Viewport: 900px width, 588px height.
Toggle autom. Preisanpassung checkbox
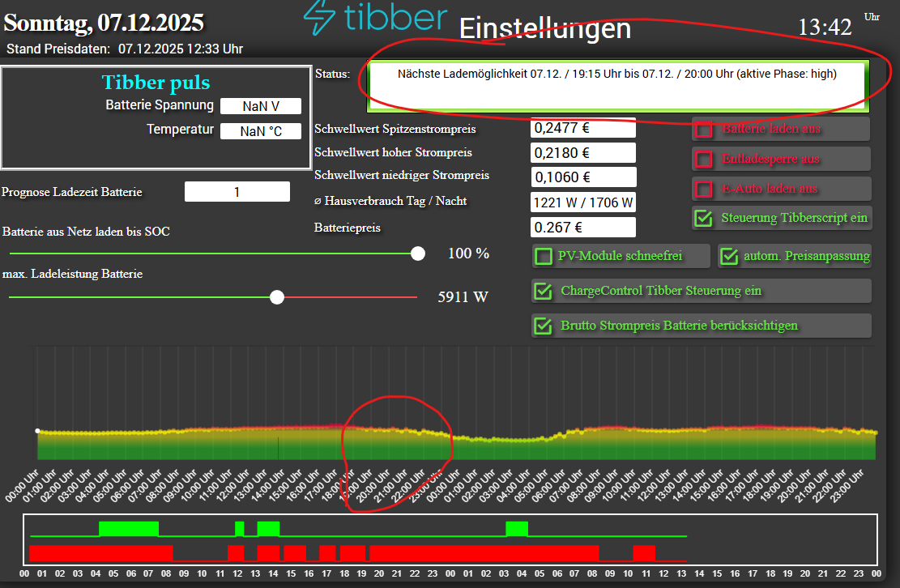(729, 256)
